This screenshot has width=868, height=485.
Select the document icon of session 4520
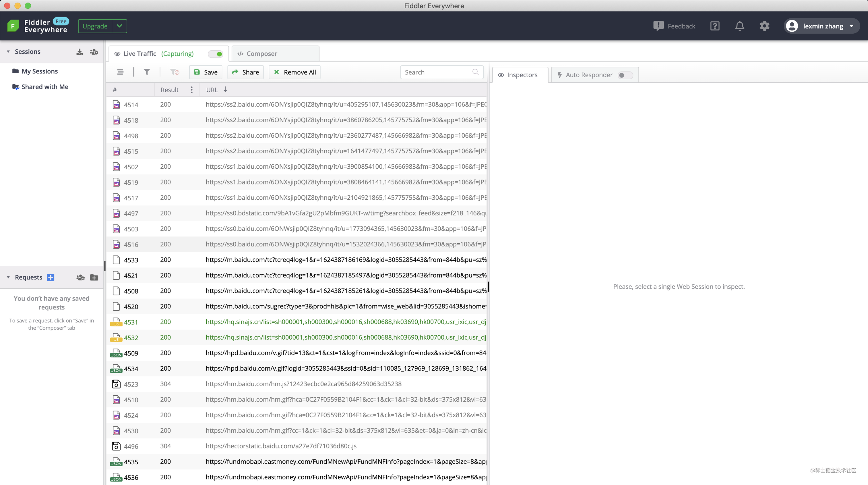click(x=116, y=306)
